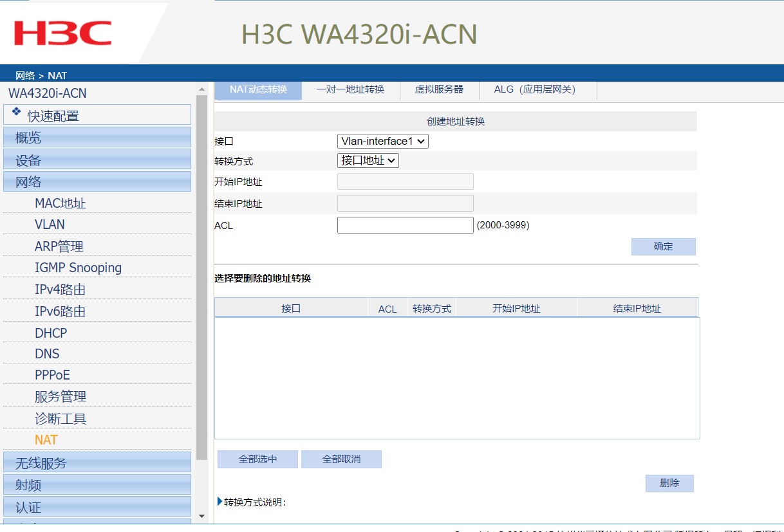Open IPv4路由 in the sidebar
The width and height of the screenshot is (784, 532).
pos(60,289)
